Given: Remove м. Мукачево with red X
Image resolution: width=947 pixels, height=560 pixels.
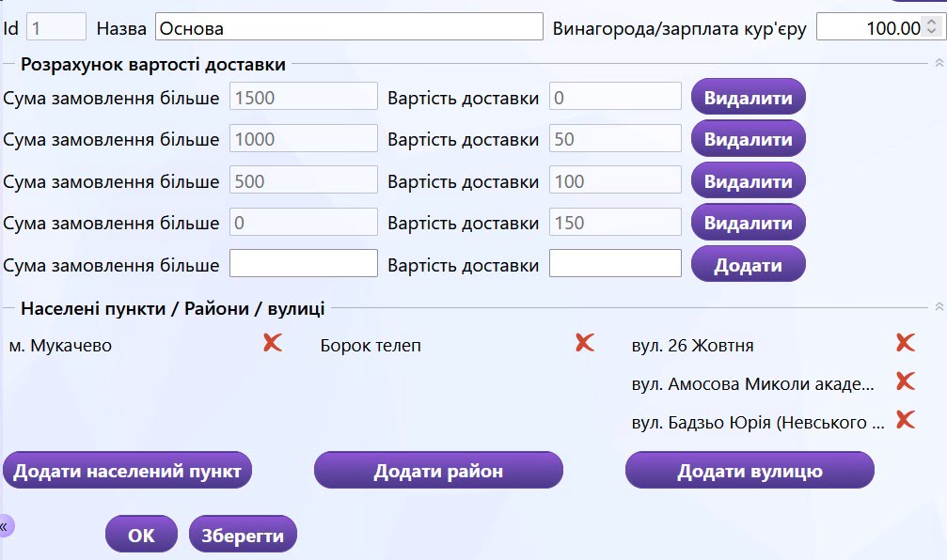Looking at the screenshot, I should [273, 343].
